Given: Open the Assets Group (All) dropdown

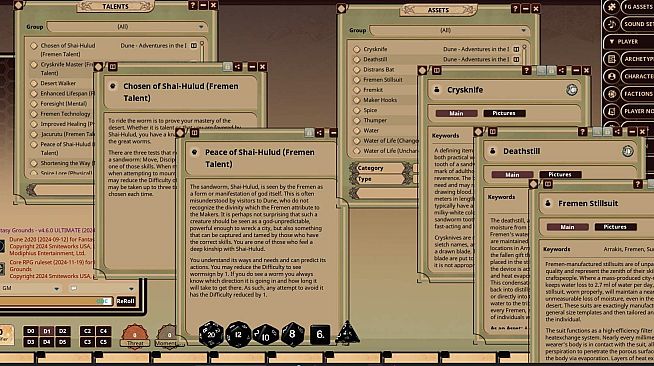Looking at the screenshot, I should click(449, 30).
